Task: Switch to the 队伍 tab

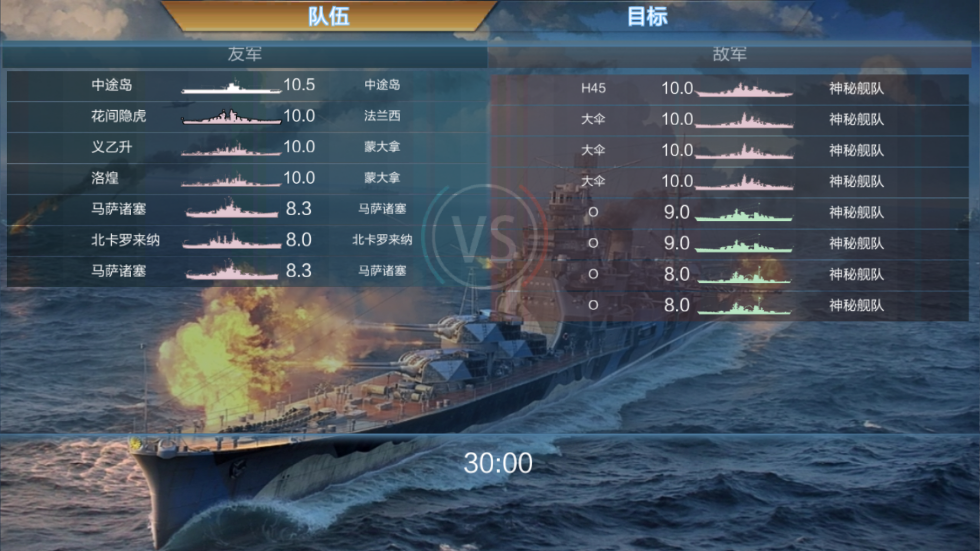Action: 329,16
